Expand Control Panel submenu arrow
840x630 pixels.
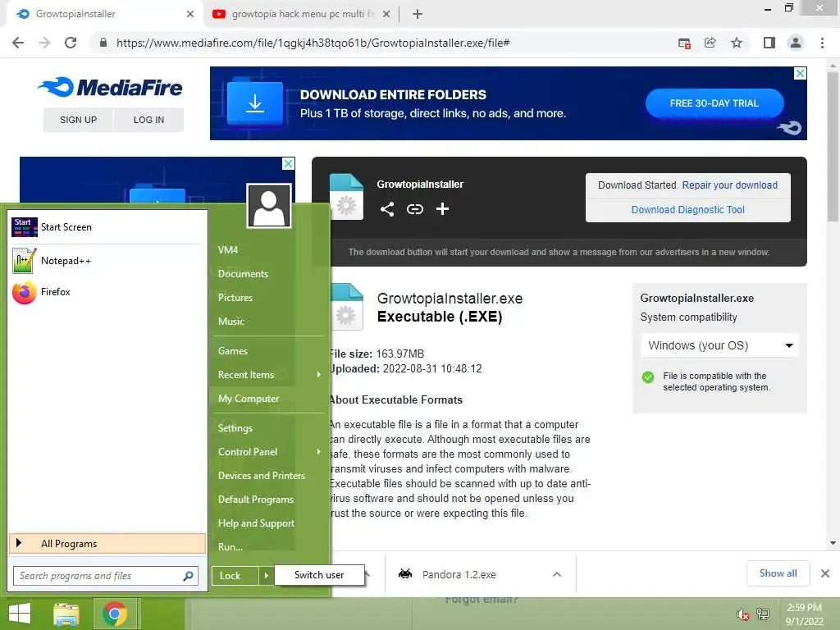[319, 452]
